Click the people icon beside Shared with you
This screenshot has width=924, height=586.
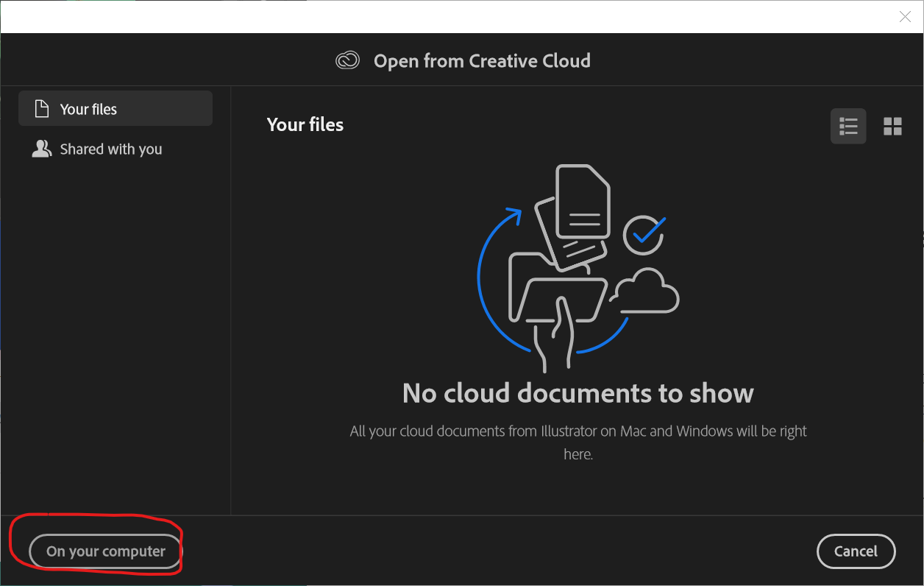(42, 148)
